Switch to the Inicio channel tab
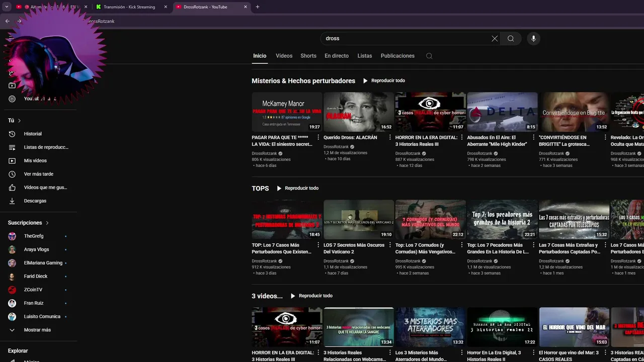This screenshot has width=644, height=362. (260, 56)
